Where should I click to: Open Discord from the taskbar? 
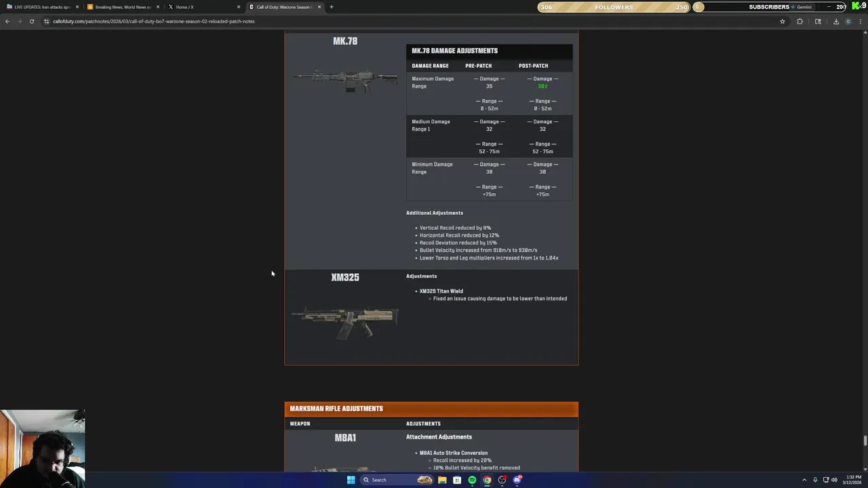(517, 480)
